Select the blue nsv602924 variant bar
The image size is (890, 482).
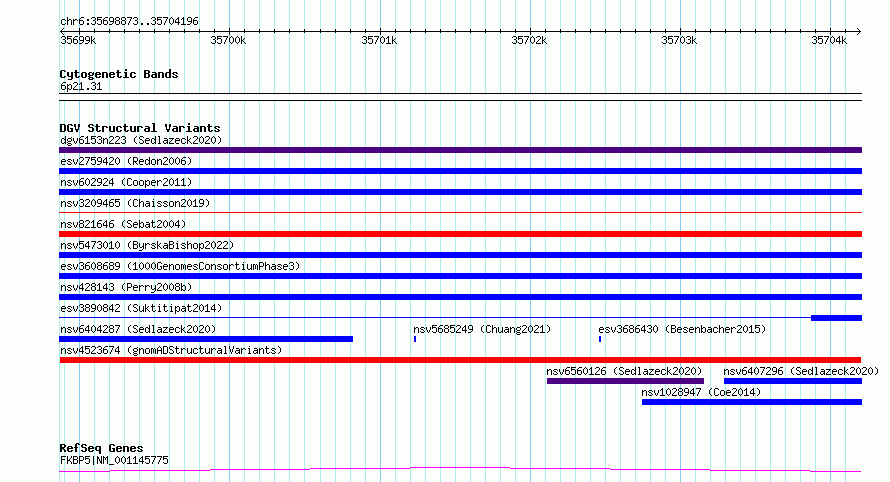pos(460,192)
